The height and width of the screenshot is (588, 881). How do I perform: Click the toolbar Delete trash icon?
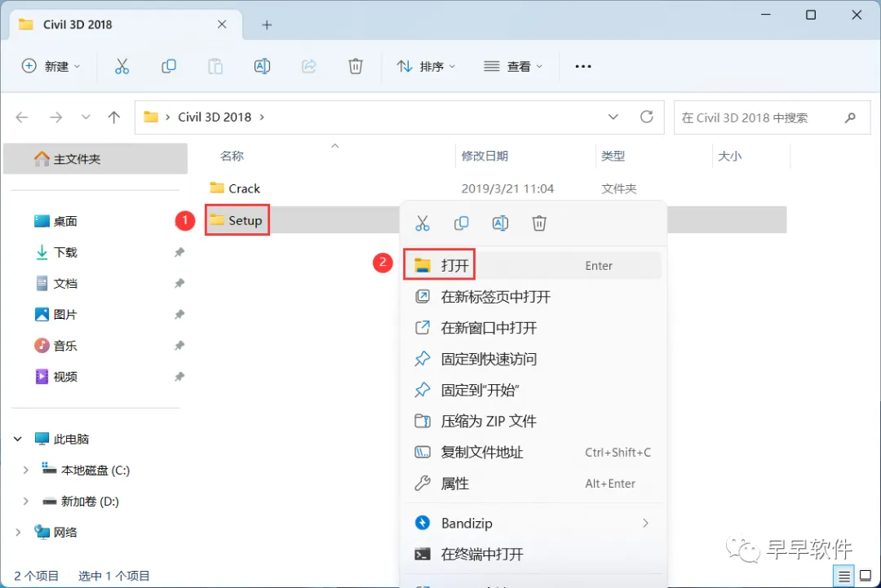click(355, 66)
